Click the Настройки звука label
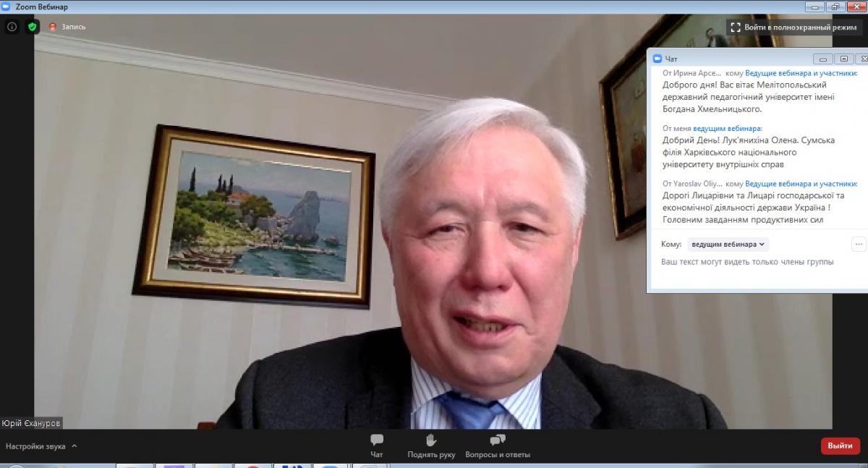 35,446
